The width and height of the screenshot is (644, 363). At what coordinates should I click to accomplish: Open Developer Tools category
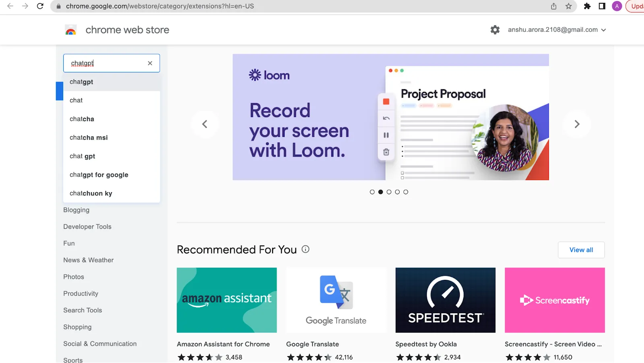point(87,227)
